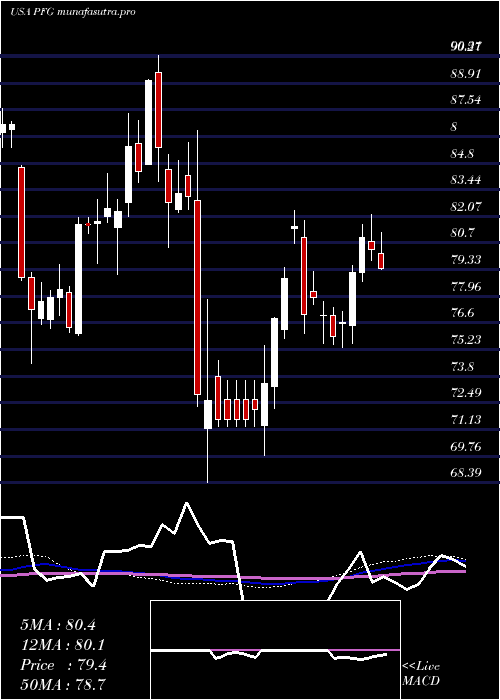Select the 84.8 price axis label
Image resolution: width=500 pixels, height=700 pixels.
(x=462, y=154)
